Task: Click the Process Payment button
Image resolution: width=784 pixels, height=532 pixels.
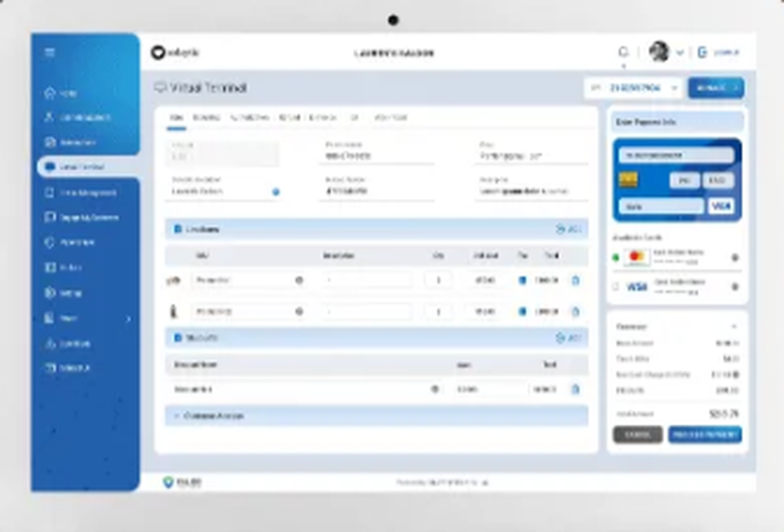Action: pos(705,434)
